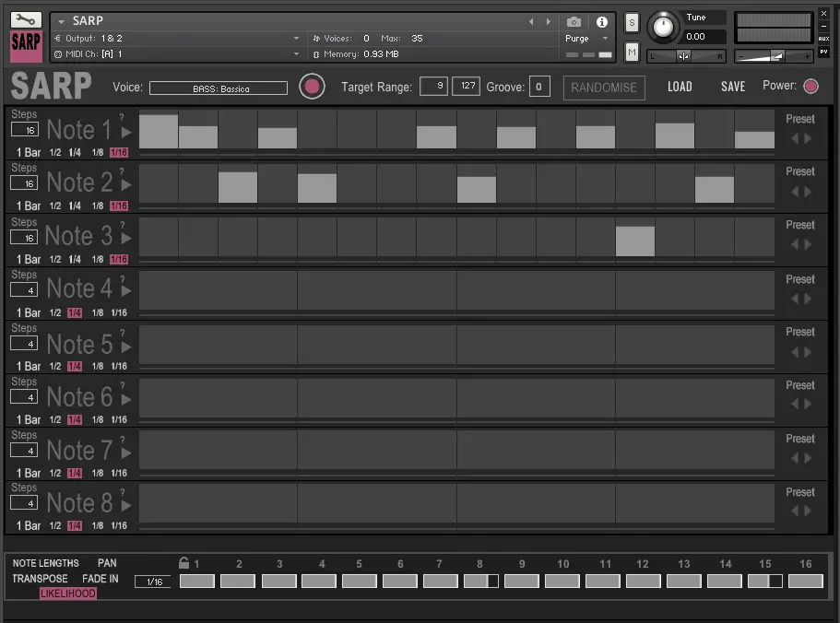Click LOAD button
This screenshot has height=623, width=840.
pos(680,87)
